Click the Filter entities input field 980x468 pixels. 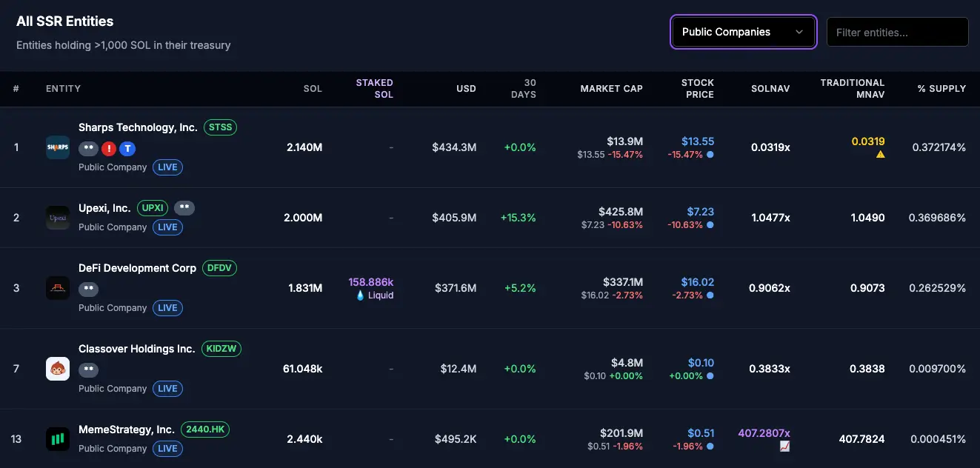898,32
